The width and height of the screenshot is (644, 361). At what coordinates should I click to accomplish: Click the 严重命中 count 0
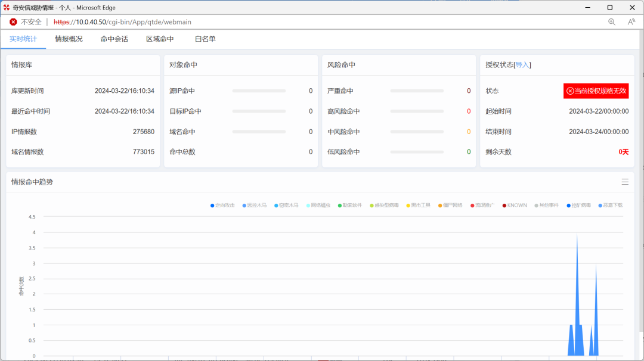point(469,91)
